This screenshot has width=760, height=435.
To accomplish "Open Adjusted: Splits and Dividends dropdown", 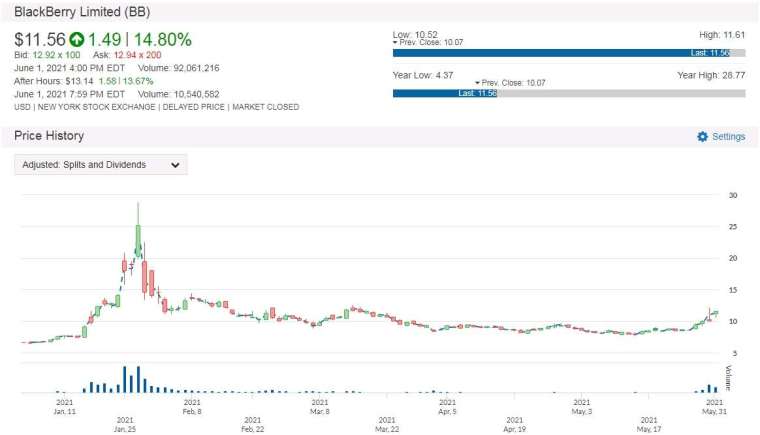I will point(101,165).
